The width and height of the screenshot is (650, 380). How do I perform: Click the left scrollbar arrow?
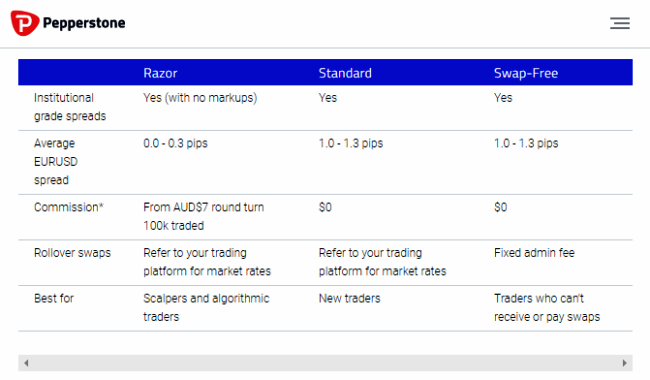pyautogui.click(x=26, y=363)
